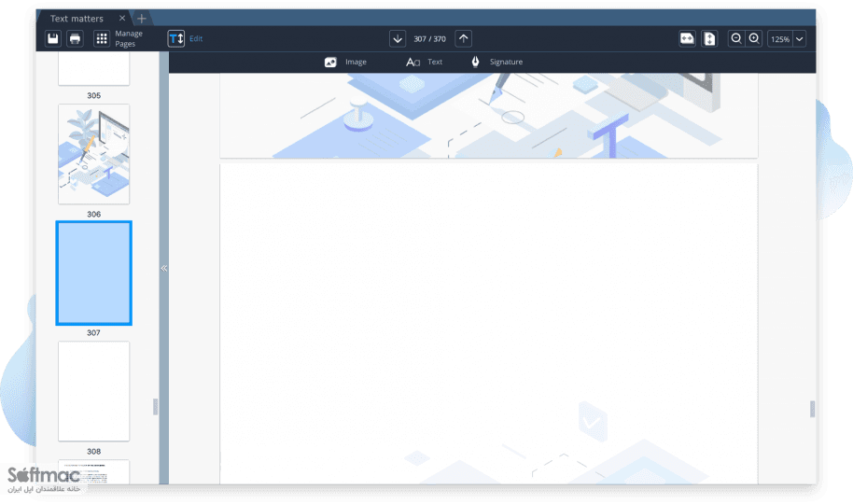Open the Manage Pages grid icon
Image resolution: width=853 pixels, height=504 pixels.
[101, 38]
